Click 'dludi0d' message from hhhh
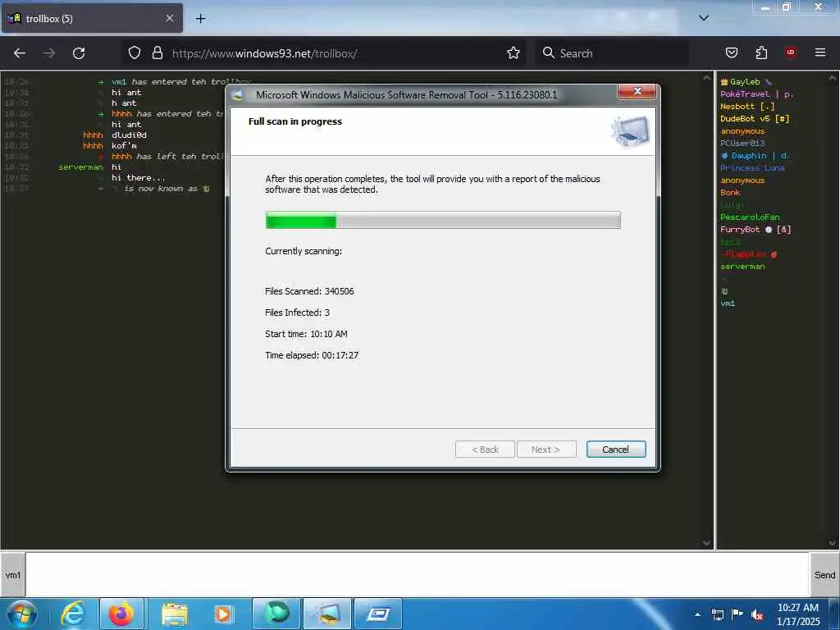Screen dimensions: 840x630 tap(129, 135)
